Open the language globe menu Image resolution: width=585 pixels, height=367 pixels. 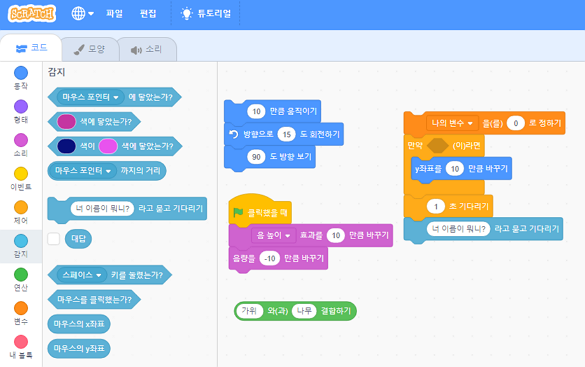[82, 14]
